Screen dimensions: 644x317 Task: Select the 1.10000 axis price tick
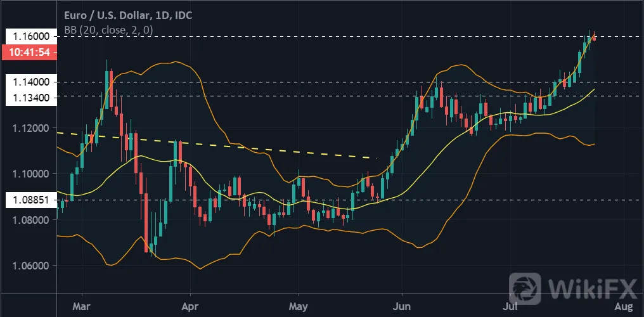point(31,174)
